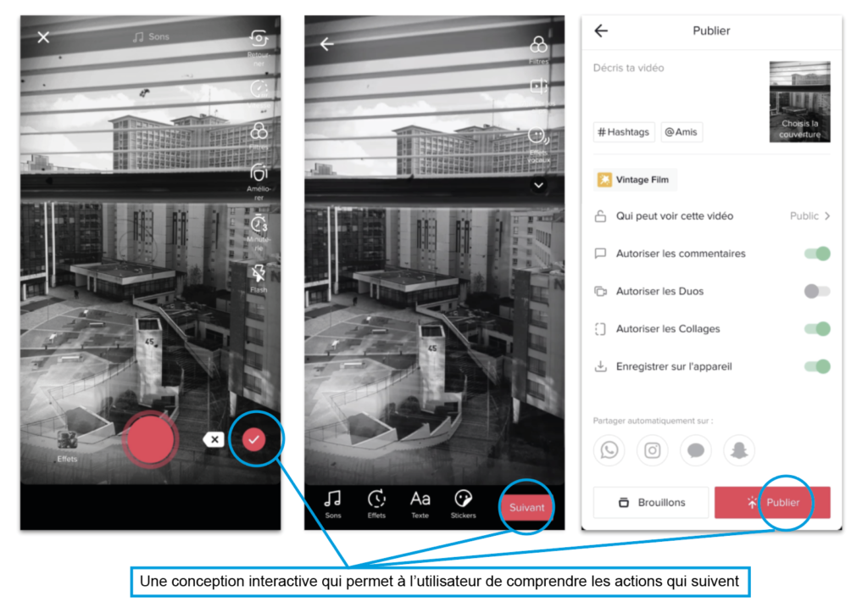Click the #Hashtags button
The height and width of the screenshot is (608, 868).
pyautogui.click(x=624, y=132)
